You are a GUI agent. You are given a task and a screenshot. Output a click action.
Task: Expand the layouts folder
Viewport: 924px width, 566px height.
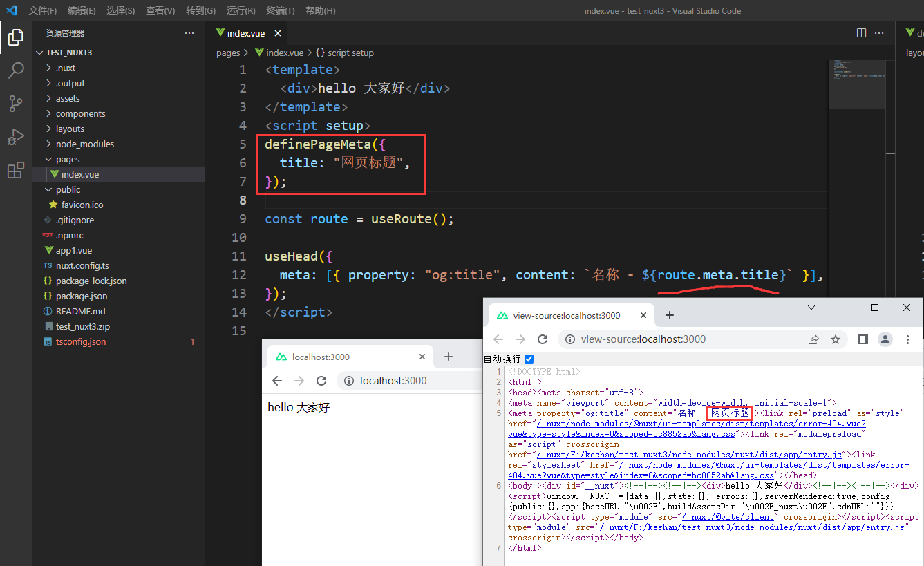pyautogui.click(x=49, y=129)
